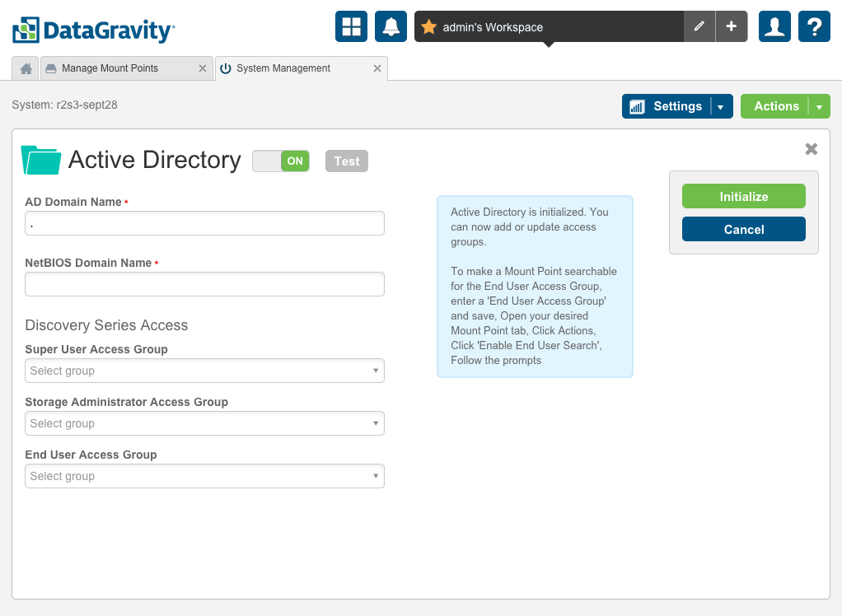Click the Initialize button

tap(743, 196)
